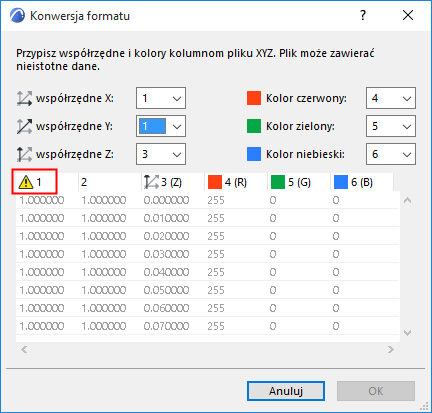Click the cell value 0.010000
The height and width of the screenshot is (413, 432).
(x=166, y=218)
